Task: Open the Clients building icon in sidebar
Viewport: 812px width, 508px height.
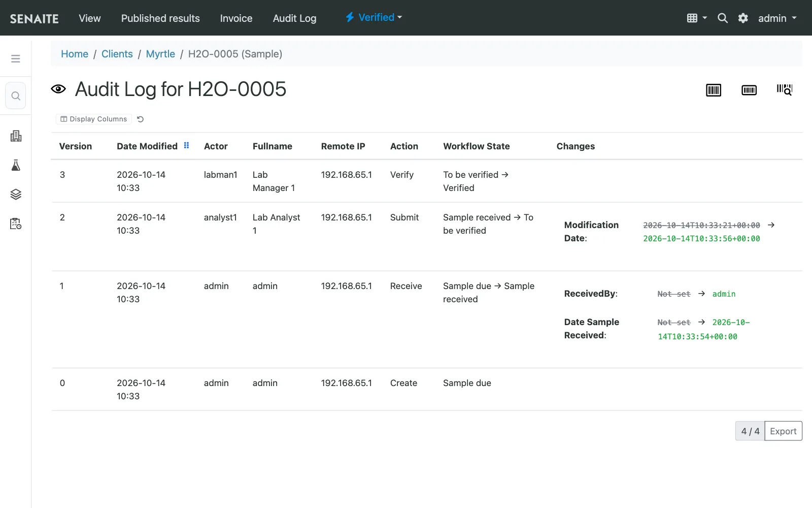Action: coord(16,136)
